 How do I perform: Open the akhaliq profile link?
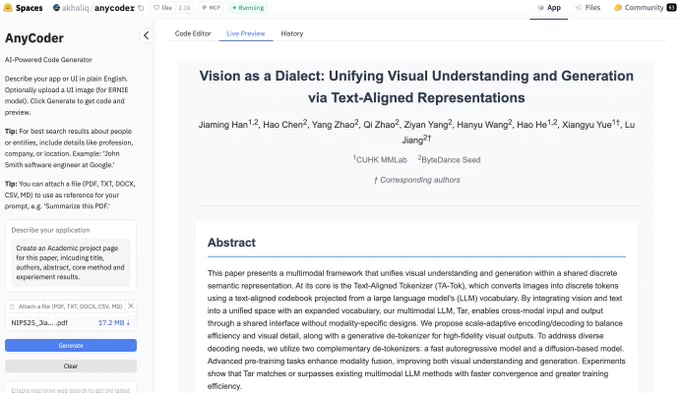point(75,8)
